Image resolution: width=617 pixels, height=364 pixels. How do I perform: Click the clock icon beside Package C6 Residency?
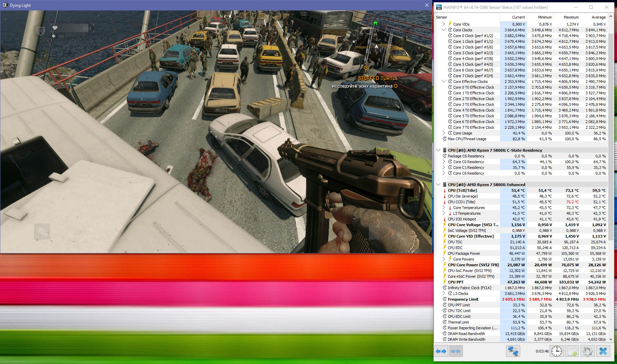coord(445,156)
